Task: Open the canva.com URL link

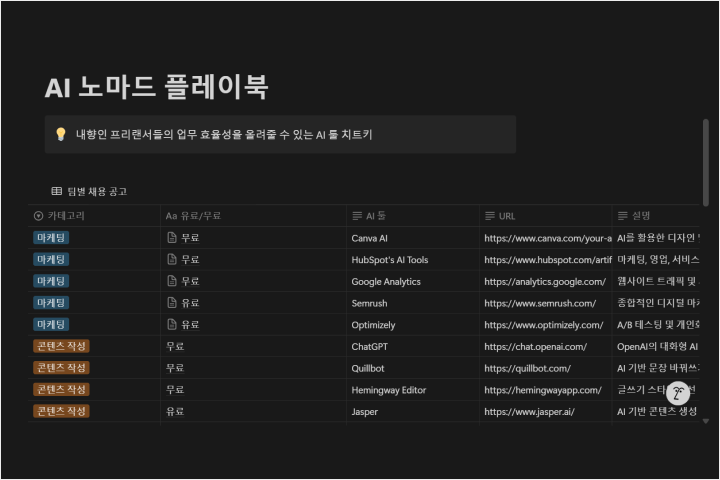Action: (x=548, y=238)
